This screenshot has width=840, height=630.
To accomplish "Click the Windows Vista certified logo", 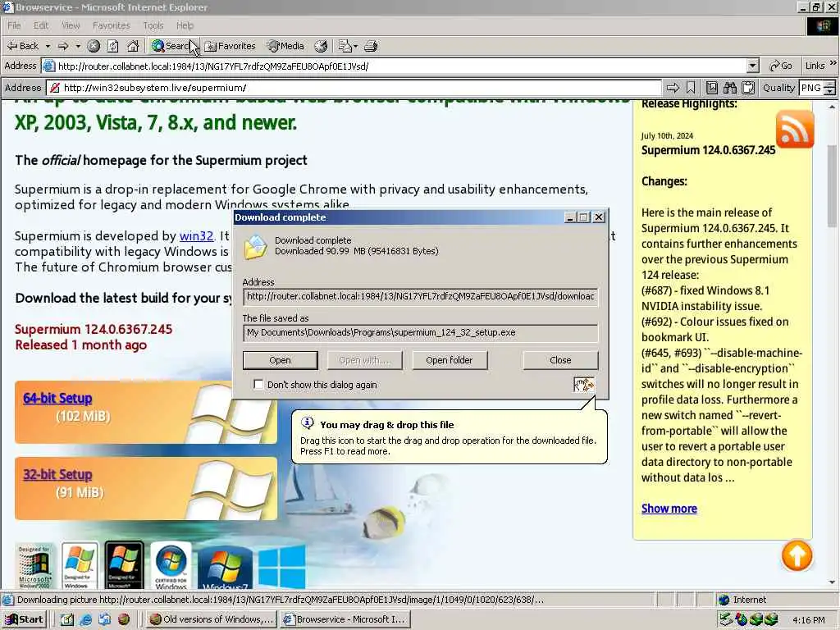I will [171, 566].
